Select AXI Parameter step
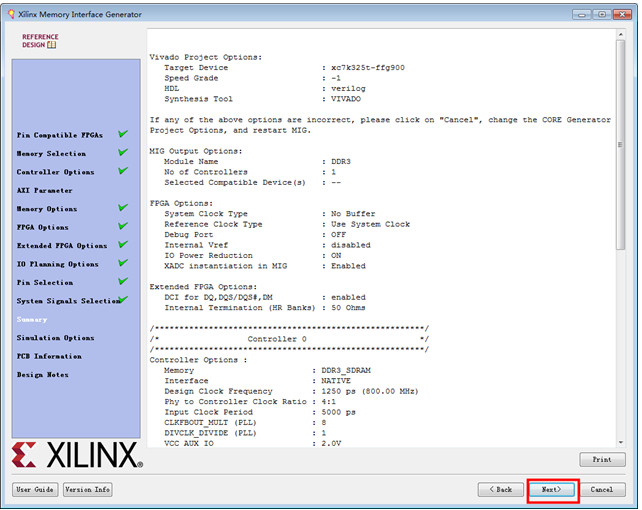The width and height of the screenshot is (642, 510). (x=44, y=190)
